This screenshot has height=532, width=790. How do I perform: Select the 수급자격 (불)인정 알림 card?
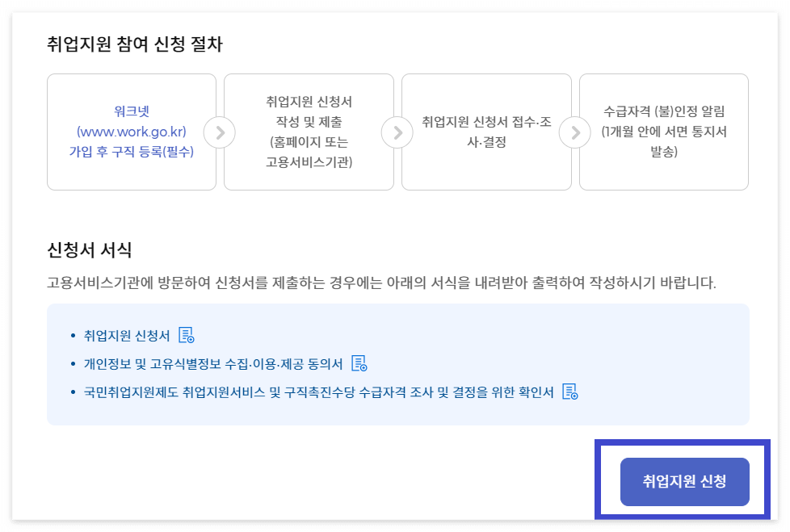(663, 132)
